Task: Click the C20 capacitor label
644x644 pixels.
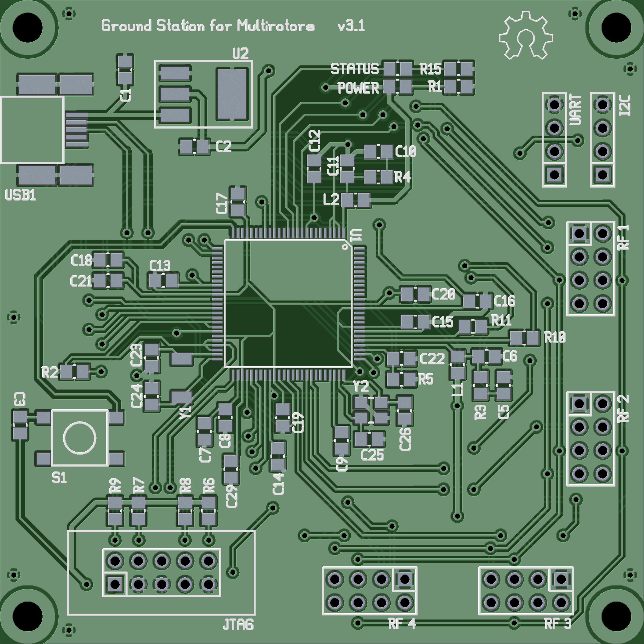Action: click(444, 294)
